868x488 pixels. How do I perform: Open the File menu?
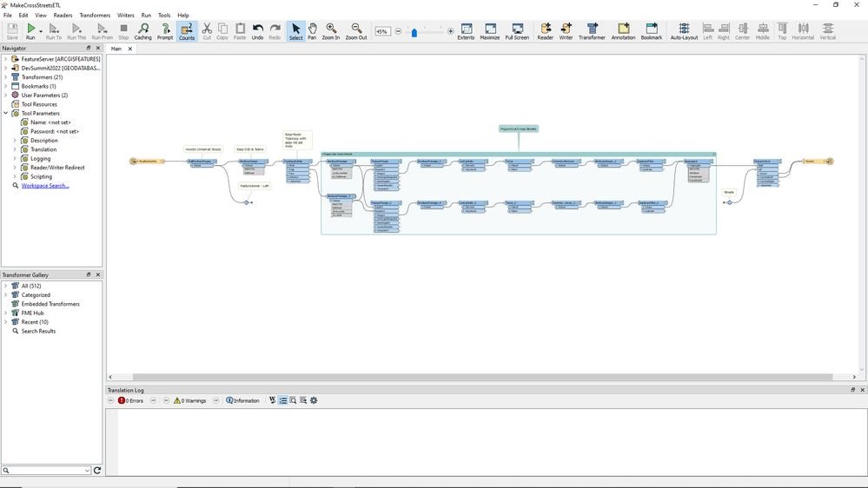click(x=8, y=15)
